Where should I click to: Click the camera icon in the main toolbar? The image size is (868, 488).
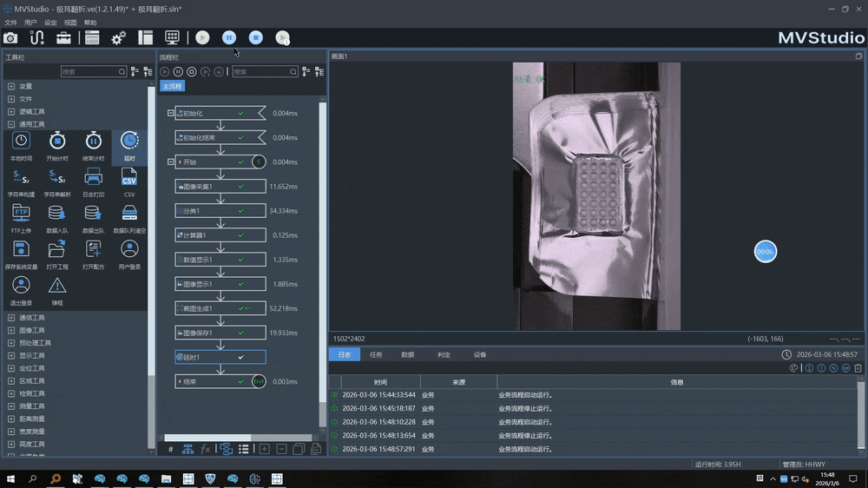pyautogui.click(x=10, y=38)
